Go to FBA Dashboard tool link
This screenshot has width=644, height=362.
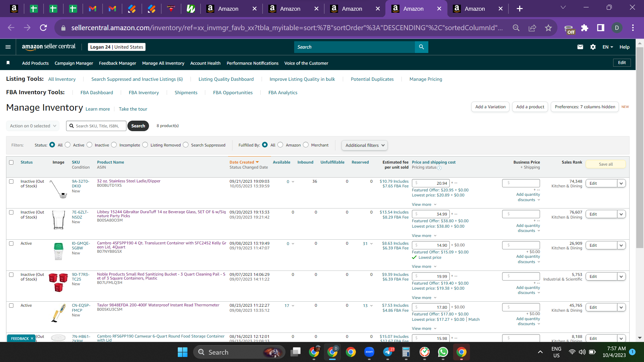pos(97,93)
